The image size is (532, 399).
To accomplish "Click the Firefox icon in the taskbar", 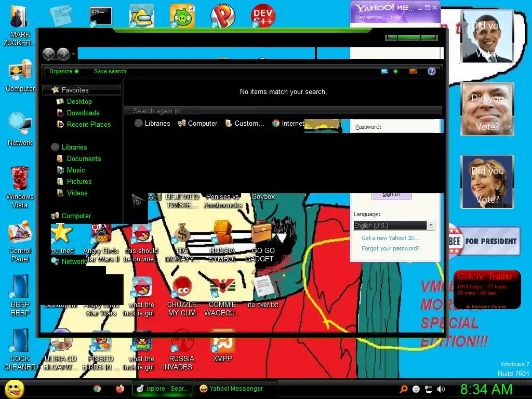I will 120,389.
